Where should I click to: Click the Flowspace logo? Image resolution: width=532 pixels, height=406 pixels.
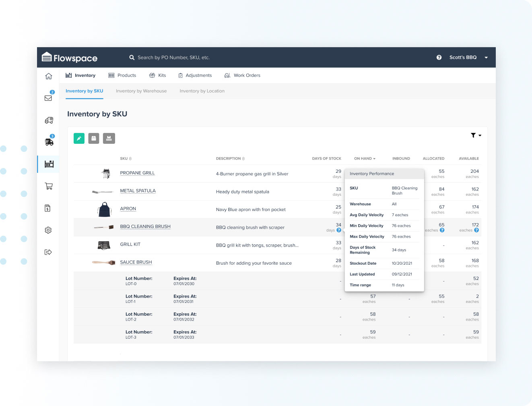(69, 58)
